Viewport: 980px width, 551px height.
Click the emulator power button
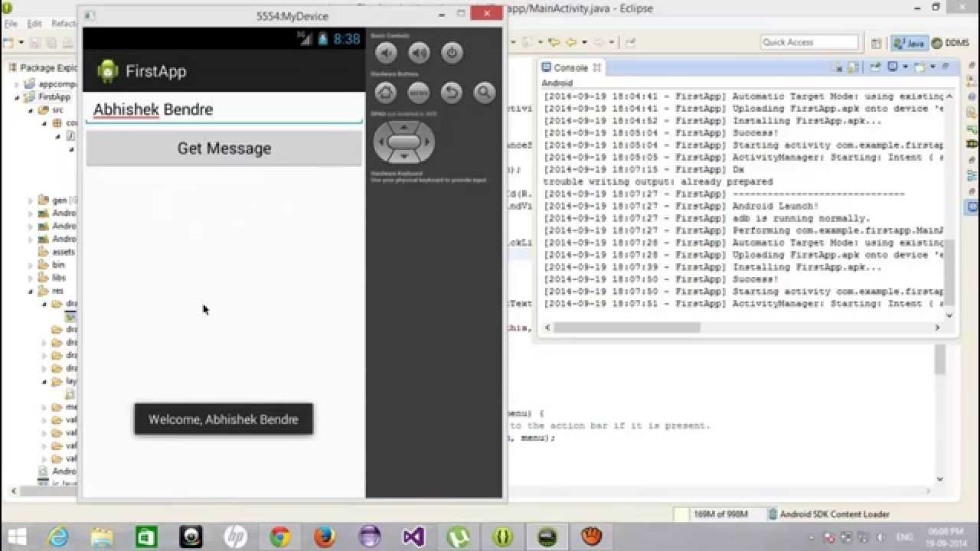(452, 52)
